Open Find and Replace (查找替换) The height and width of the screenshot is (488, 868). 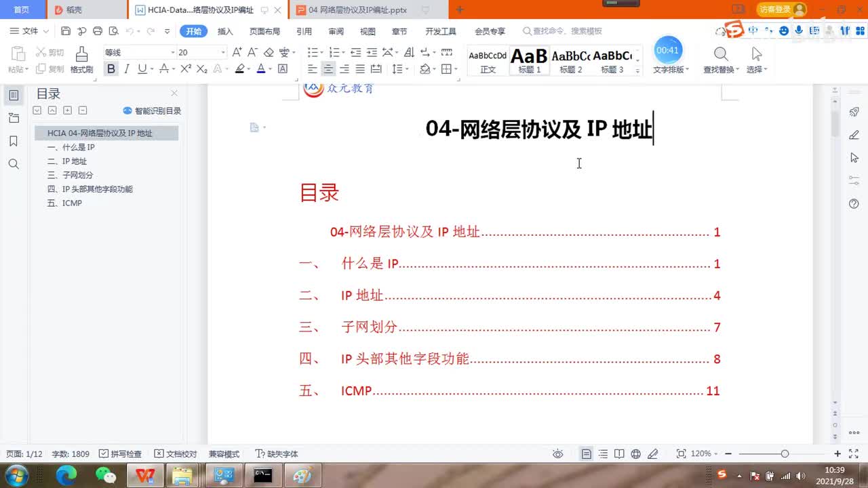[x=722, y=60]
